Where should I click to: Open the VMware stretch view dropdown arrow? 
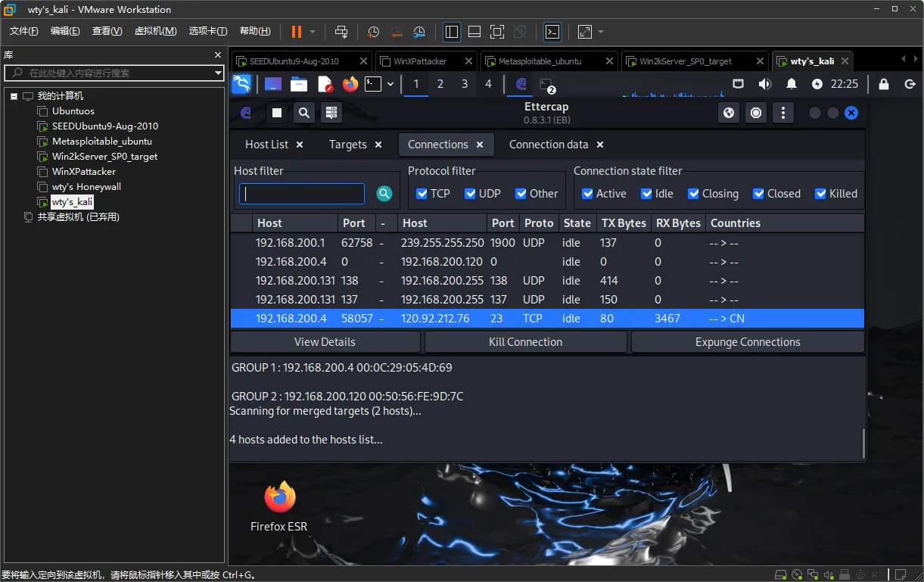(x=601, y=32)
